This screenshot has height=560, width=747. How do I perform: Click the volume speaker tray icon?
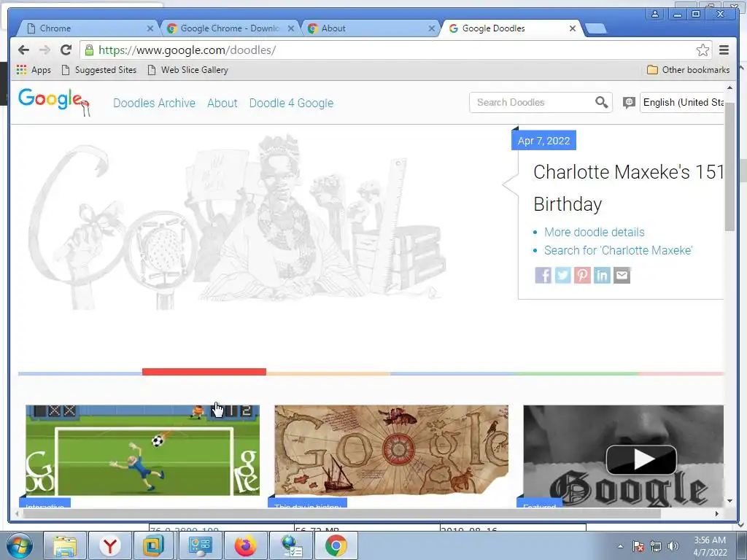673,546
